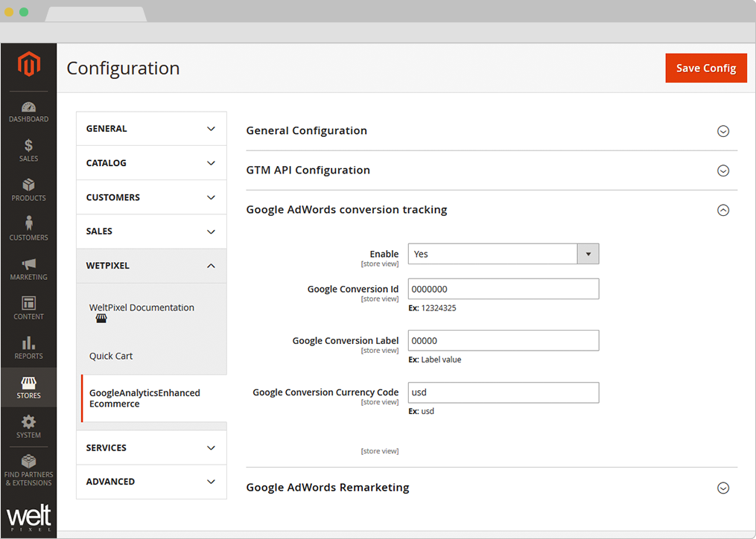The image size is (756, 539).
Task: Click the Save Config button
Action: [705, 68]
